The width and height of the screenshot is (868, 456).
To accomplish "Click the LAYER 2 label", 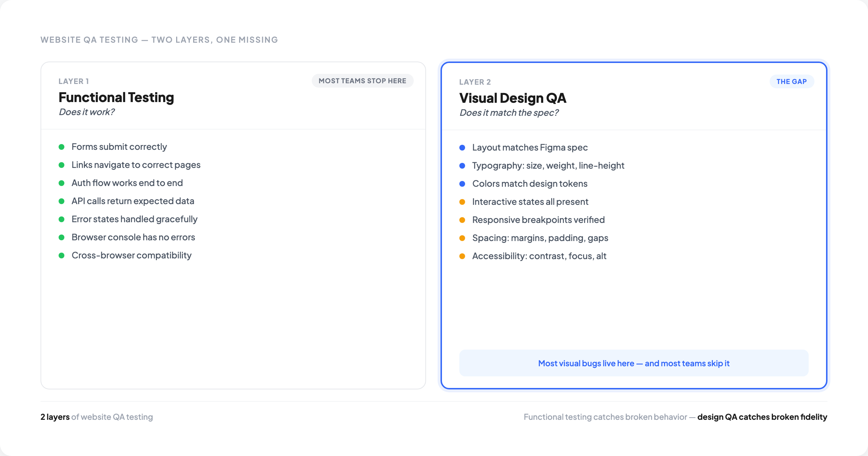I will [x=475, y=82].
